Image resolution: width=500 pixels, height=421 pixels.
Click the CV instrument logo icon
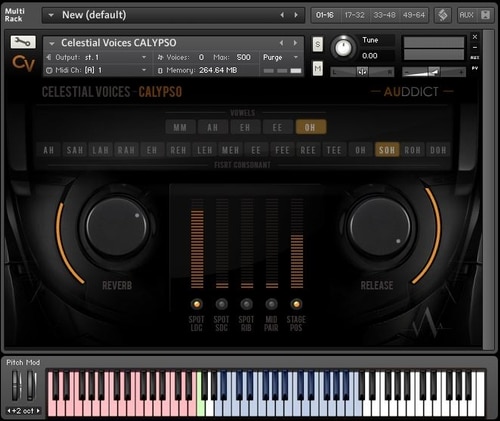pos(23,63)
